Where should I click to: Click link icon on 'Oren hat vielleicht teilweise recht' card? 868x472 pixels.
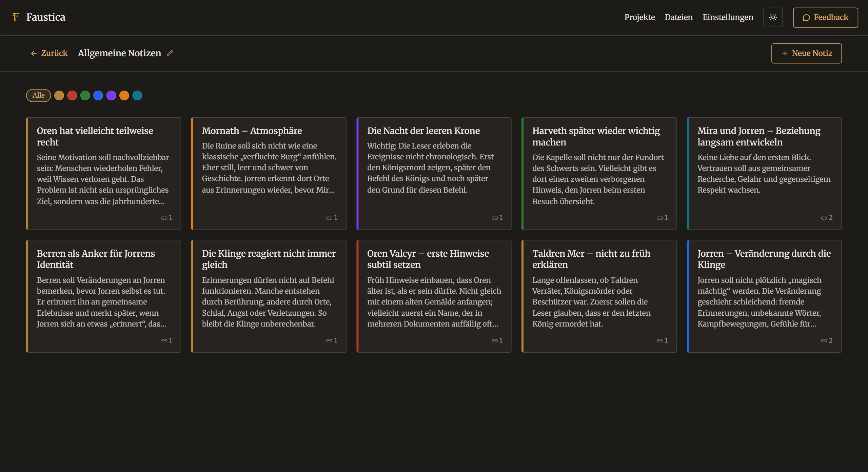[164, 218]
